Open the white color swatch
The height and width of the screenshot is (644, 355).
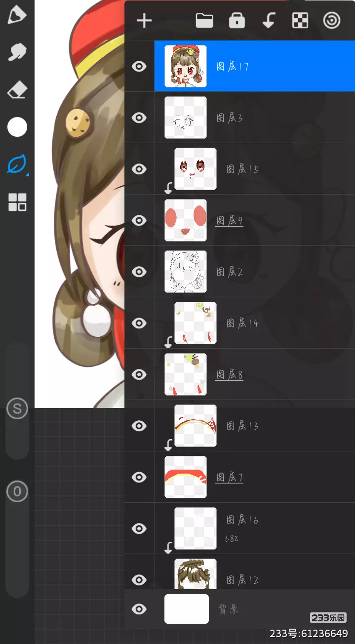pyautogui.click(x=17, y=127)
